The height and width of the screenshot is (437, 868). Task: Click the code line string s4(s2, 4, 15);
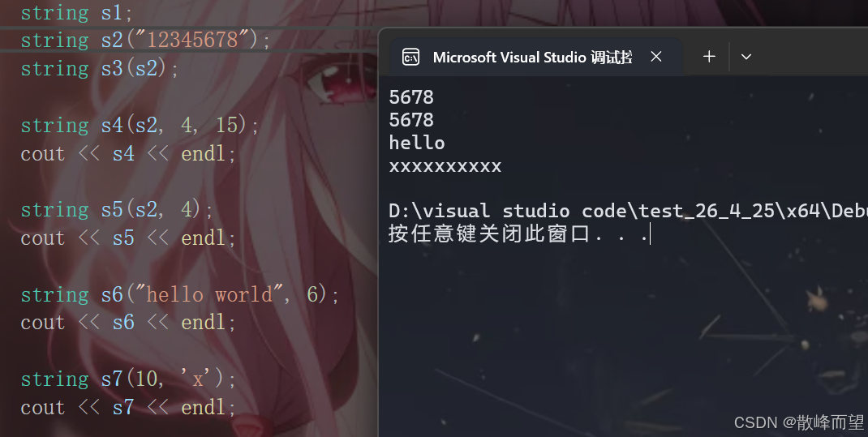(x=140, y=125)
